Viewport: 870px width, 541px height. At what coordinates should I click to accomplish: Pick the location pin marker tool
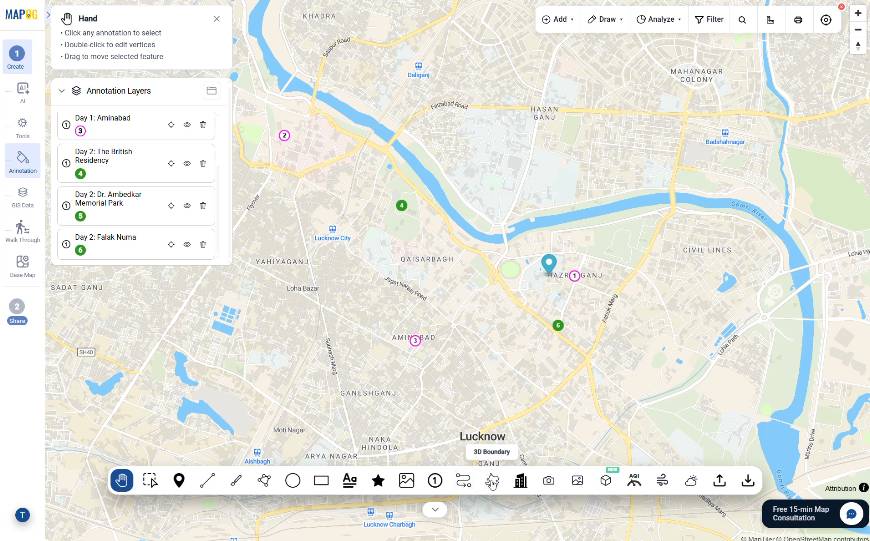coord(179,481)
